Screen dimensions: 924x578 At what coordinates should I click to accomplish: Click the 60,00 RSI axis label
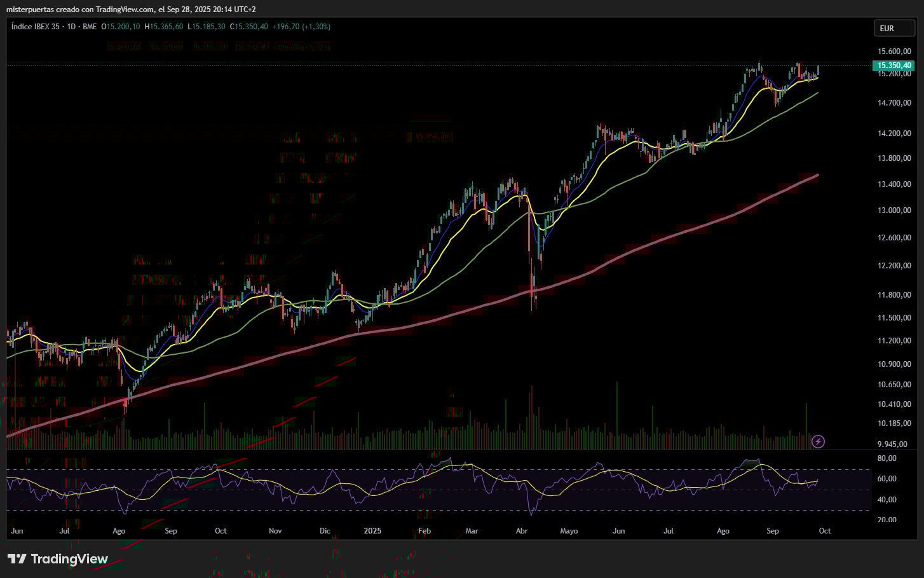coord(887,479)
